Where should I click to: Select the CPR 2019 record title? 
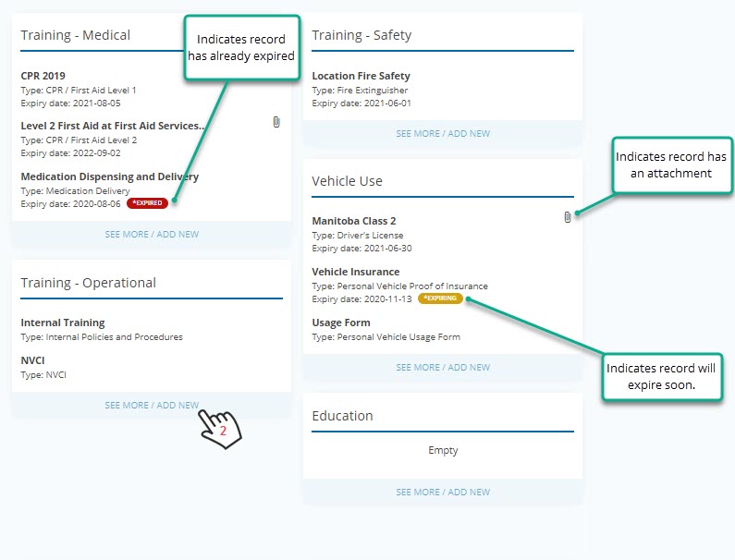coord(43,76)
